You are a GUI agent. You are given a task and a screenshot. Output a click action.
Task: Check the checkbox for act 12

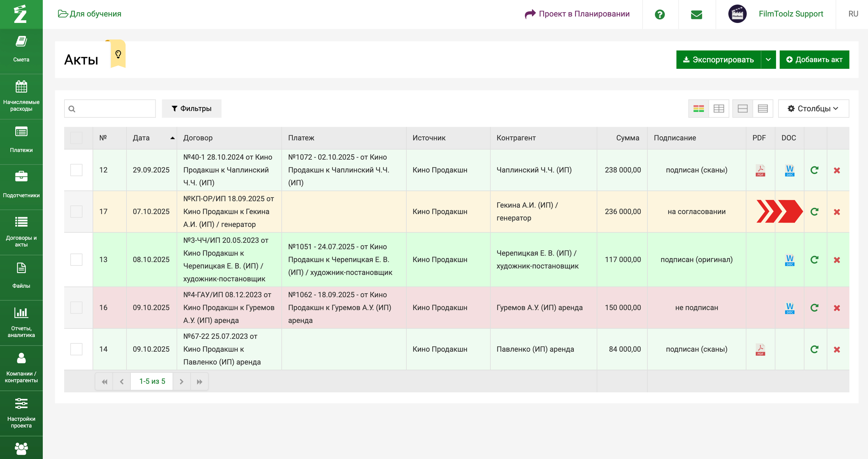(x=76, y=170)
